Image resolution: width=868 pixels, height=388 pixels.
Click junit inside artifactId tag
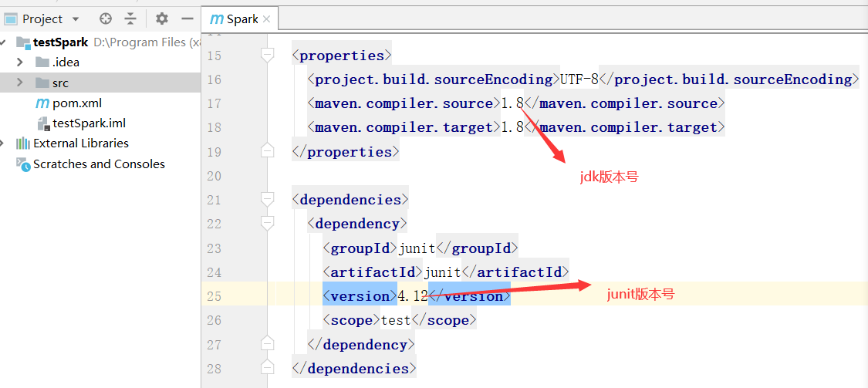pos(442,272)
